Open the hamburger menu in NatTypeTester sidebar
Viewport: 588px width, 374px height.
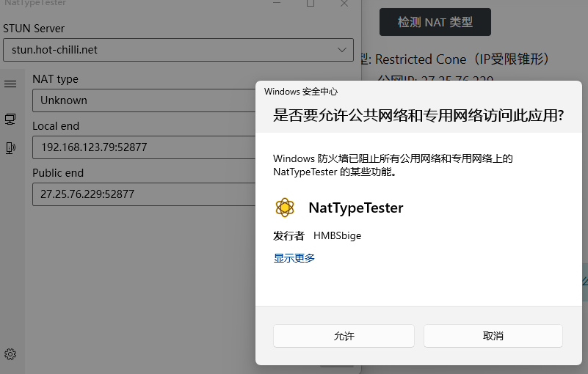10,84
